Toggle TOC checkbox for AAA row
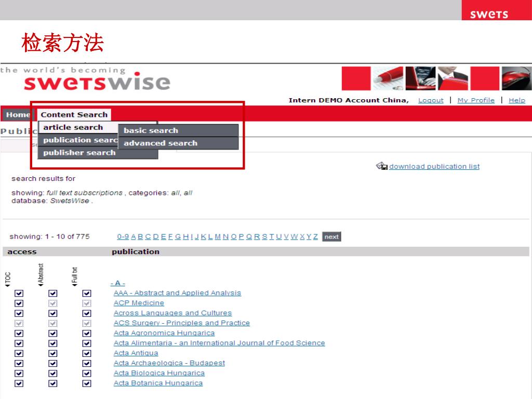 [19, 293]
